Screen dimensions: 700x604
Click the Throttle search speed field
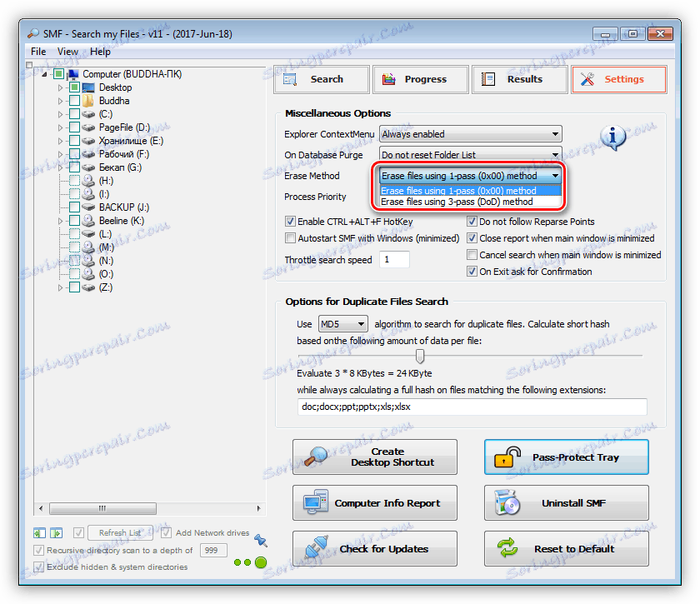coord(394,259)
